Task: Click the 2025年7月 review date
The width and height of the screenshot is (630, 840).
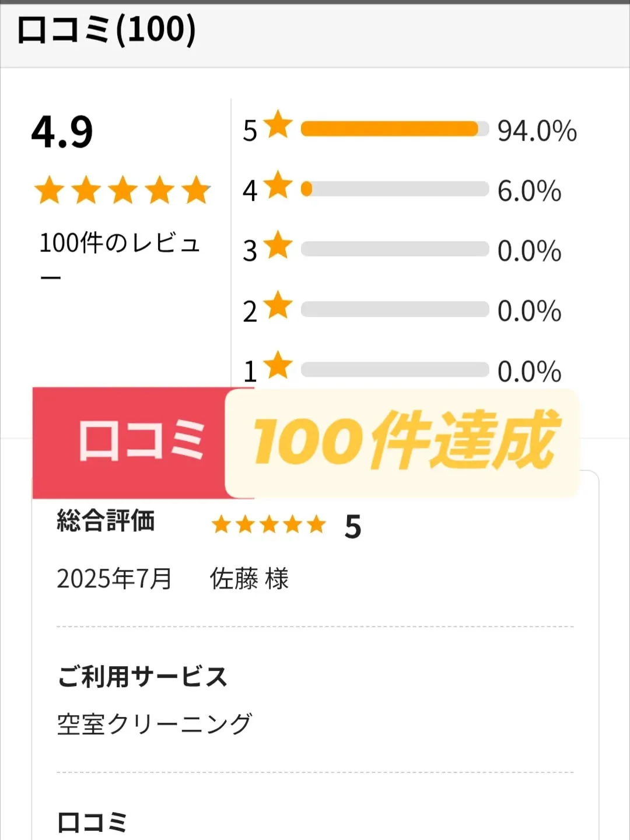Action: (114, 579)
